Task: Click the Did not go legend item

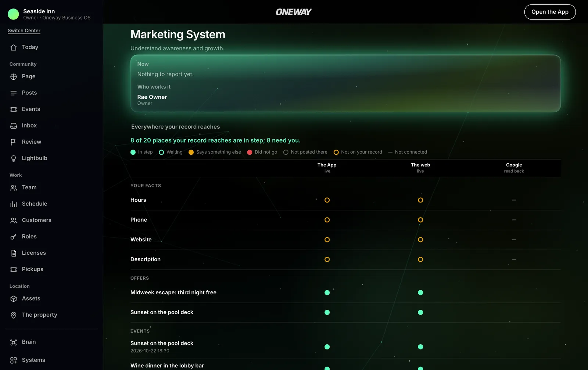Action: (262, 152)
